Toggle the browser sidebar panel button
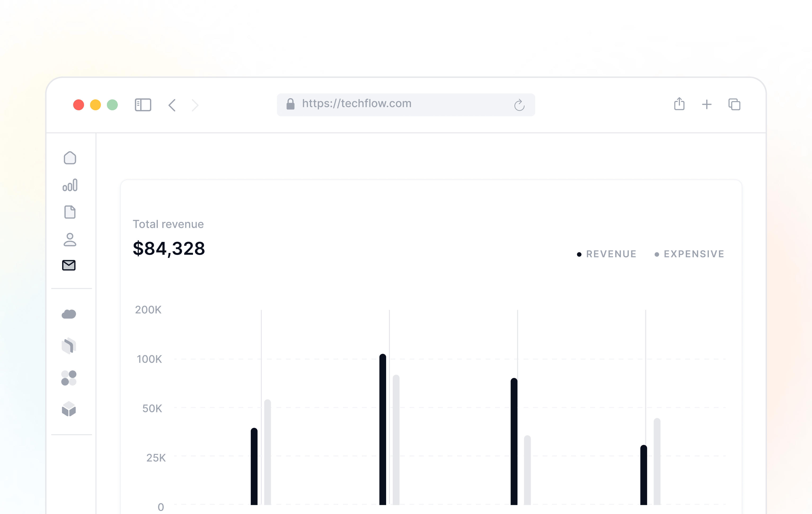This screenshot has width=812, height=514. 143,105
